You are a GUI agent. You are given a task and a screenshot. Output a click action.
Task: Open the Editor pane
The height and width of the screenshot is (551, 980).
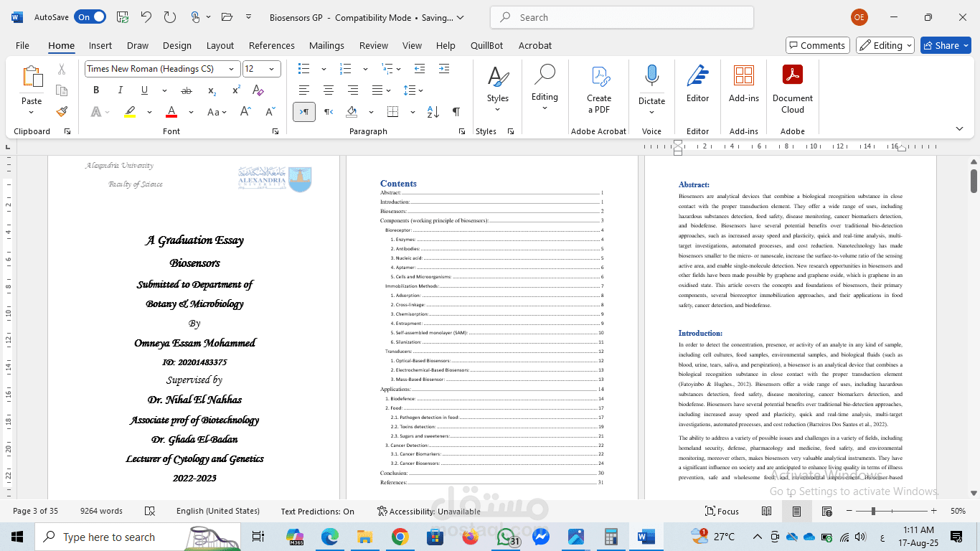click(x=697, y=85)
